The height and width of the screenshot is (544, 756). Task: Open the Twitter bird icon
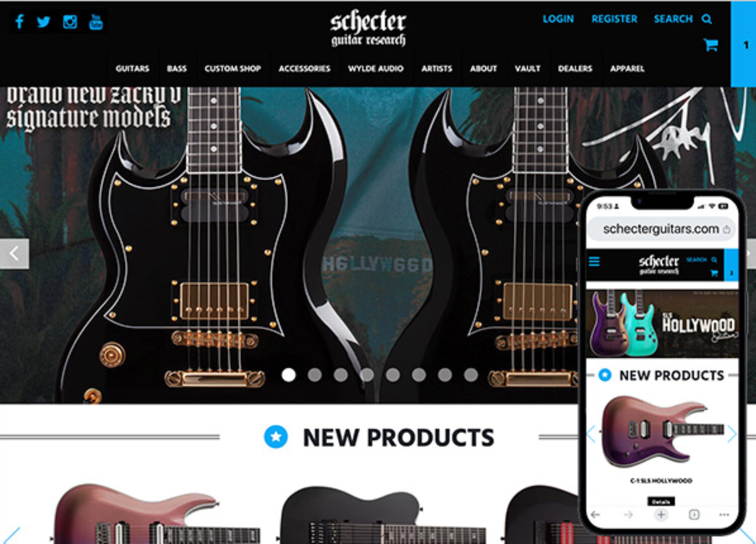(44, 22)
